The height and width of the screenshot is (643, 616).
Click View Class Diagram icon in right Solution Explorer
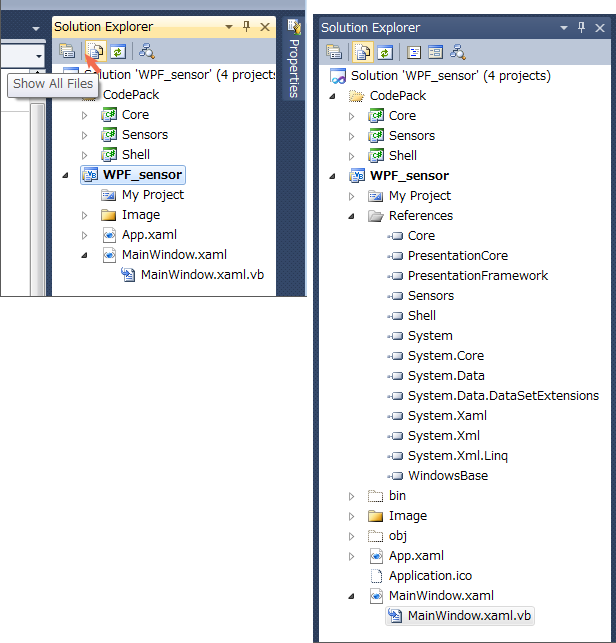[458, 52]
